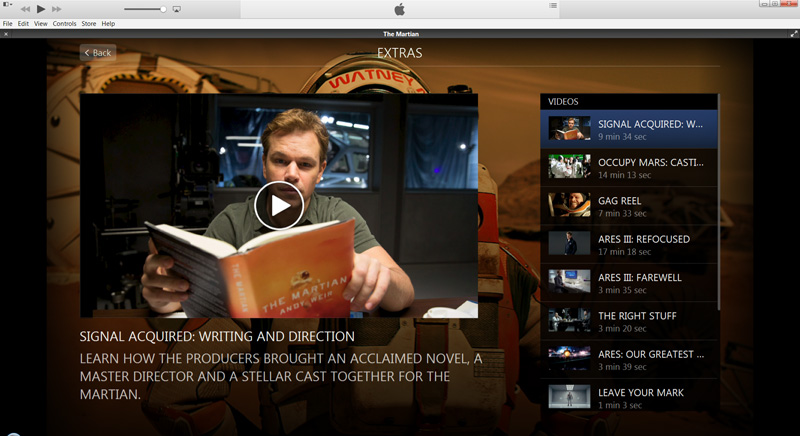The width and height of the screenshot is (800, 436).
Task: Click the Apple logo in the display area
Action: pyautogui.click(x=399, y=9)
